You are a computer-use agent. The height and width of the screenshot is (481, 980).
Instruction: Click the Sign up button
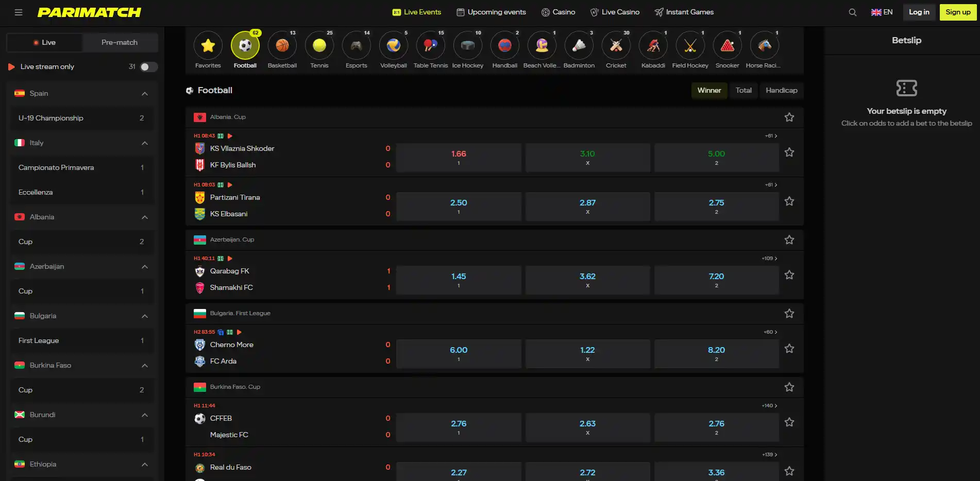point(958,12)
